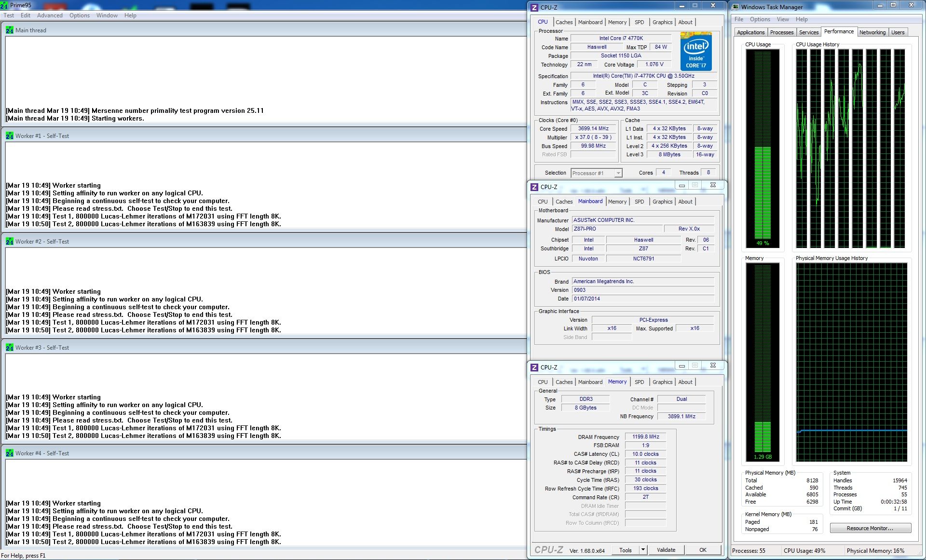The height and width of the screenshot is (560, 926).
Task: Open the SPD tab in the top CPU-Z window
Action: pos(639,22)
